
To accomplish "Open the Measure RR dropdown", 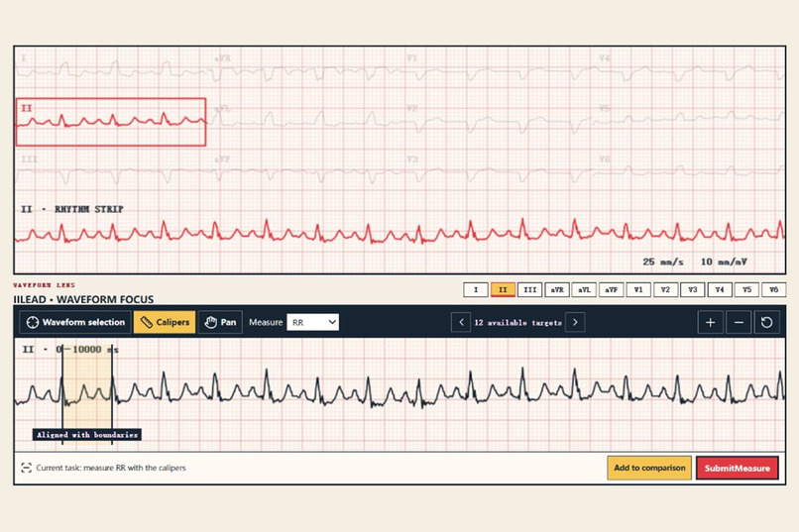I will coord(313,322).
